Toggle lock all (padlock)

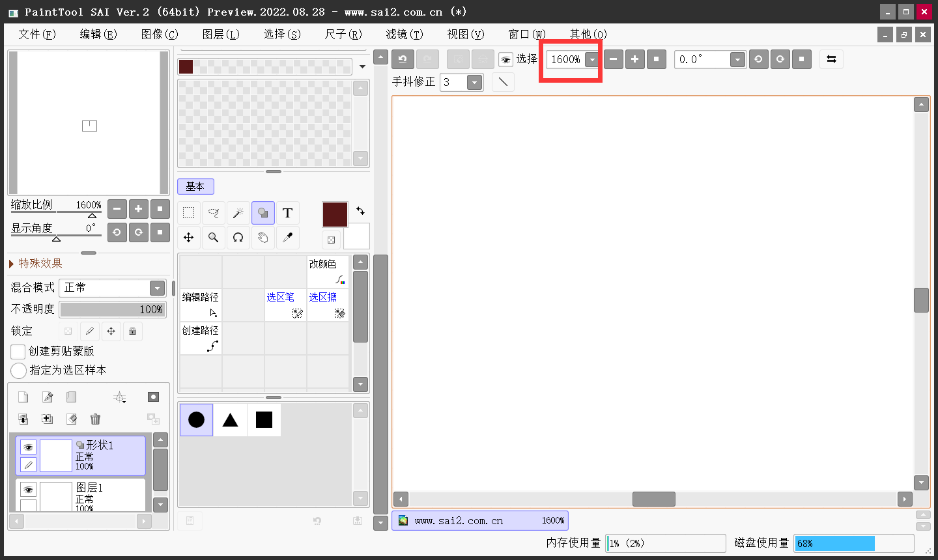tap(133, 331)
